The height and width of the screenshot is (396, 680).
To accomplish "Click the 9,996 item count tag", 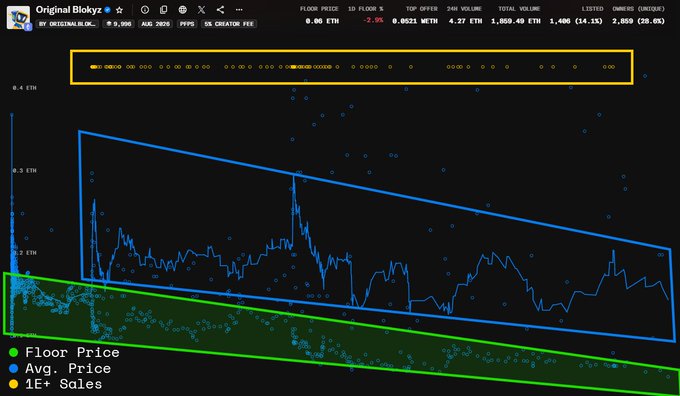I will coord(119,24).
